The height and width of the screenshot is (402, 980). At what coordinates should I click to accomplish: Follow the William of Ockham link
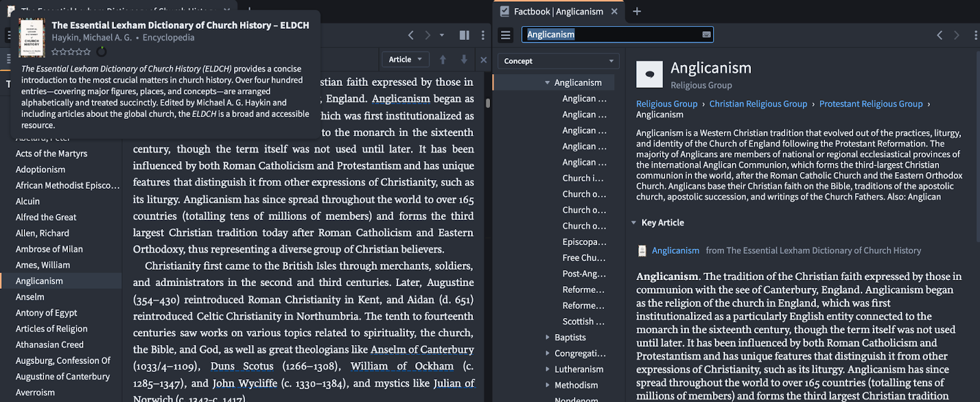(402, 366)
